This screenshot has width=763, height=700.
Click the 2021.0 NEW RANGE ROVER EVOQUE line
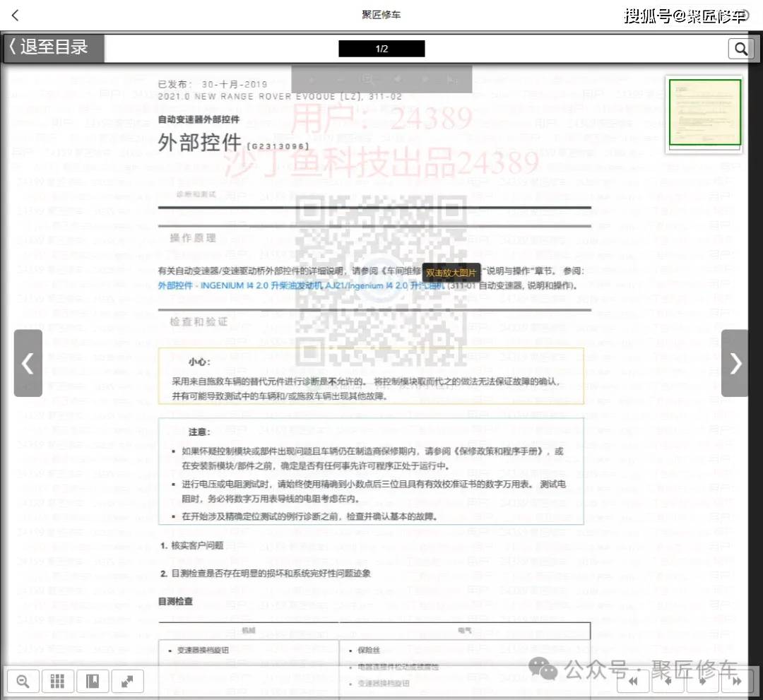(280, 96)
